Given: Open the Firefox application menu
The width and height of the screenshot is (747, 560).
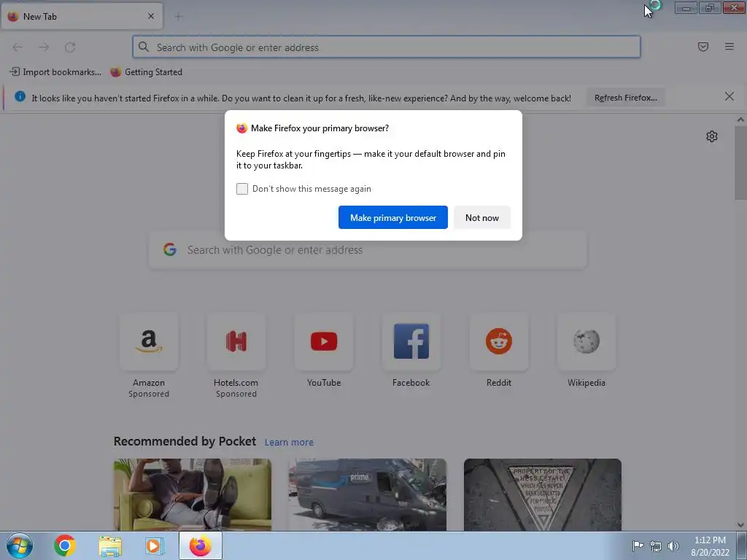Looking at the screenshot, I should click(x=729, y=47).
